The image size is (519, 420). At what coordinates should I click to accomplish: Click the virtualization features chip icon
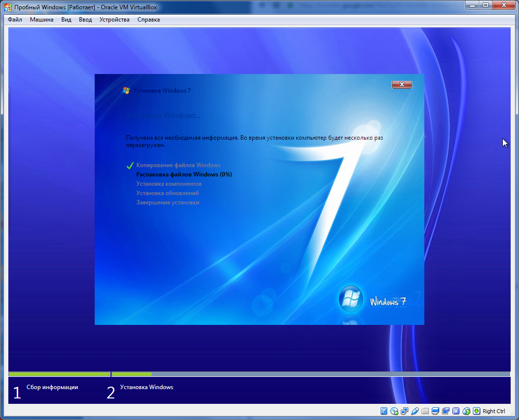coord(456,411)
